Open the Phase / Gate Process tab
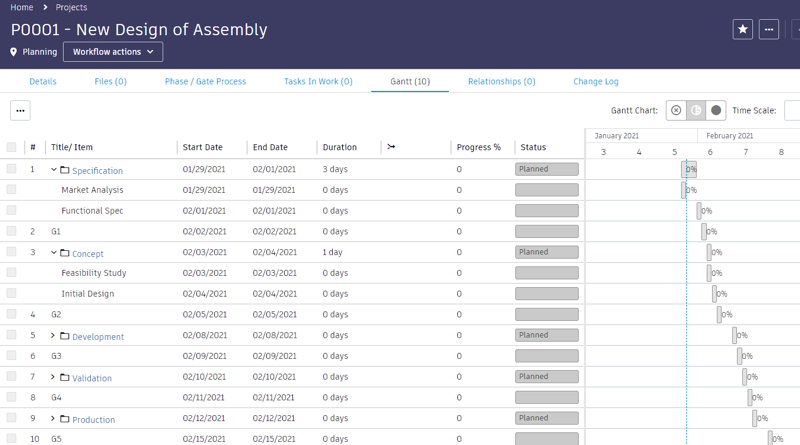The height and width of the screenshot is (445, 800). coord(205,81)
